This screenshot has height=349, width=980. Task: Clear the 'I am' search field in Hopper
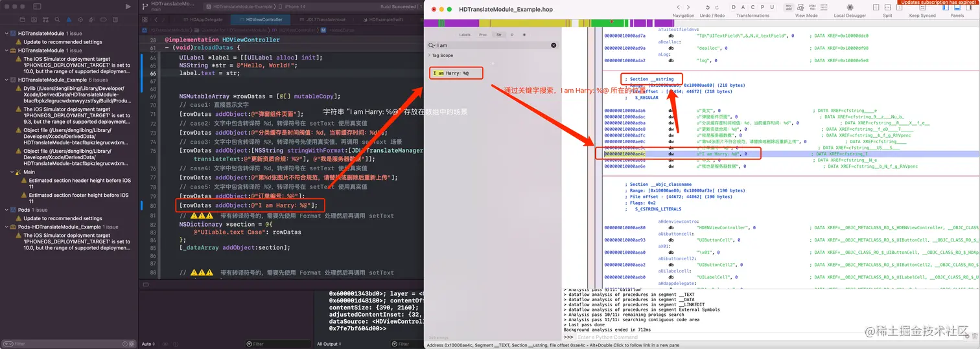pyautogui.click(x=554, y=45)
